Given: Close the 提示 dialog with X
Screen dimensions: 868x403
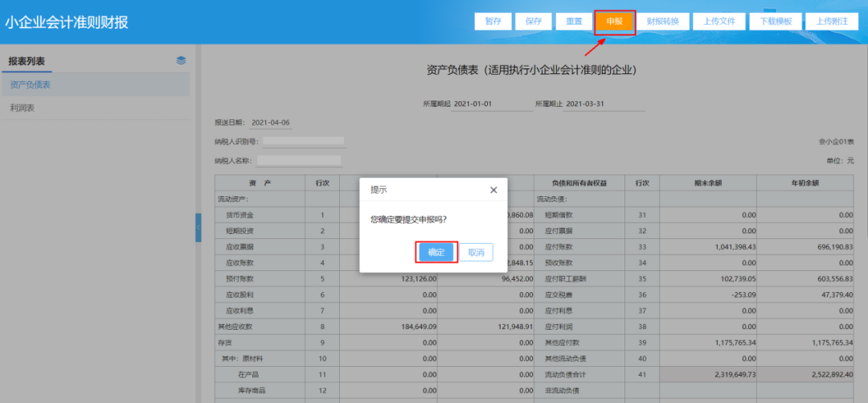Looking at the screenshot, I should point(493,190).
